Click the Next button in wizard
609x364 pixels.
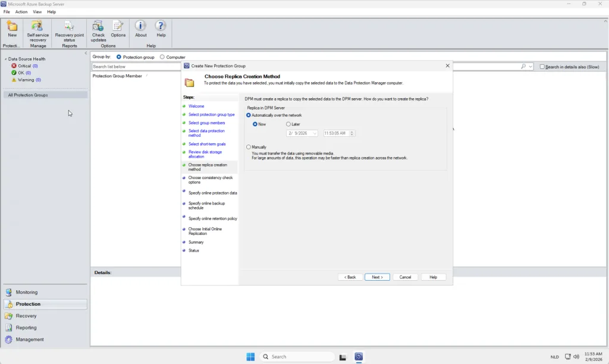point(377,277)
